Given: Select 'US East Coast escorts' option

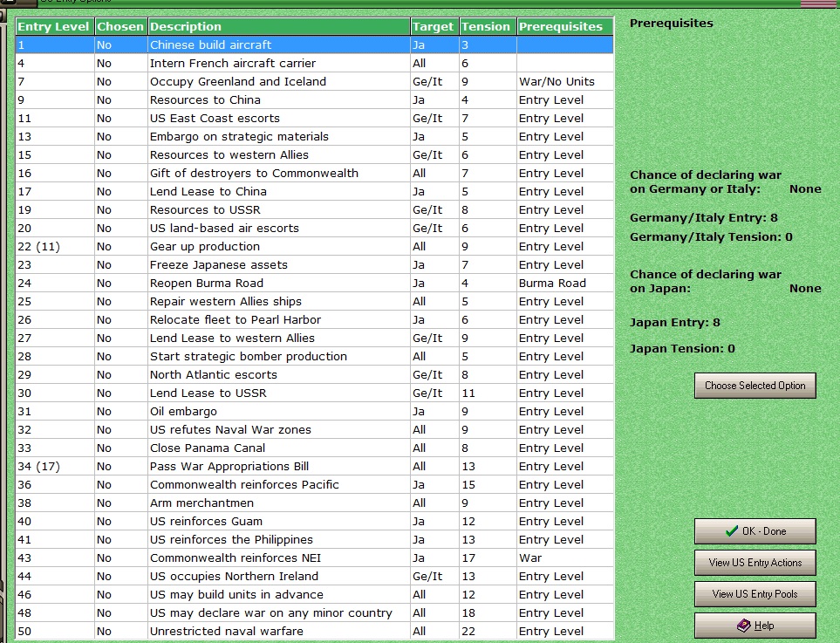Looking at the screenshot, I should click(315, 118).
